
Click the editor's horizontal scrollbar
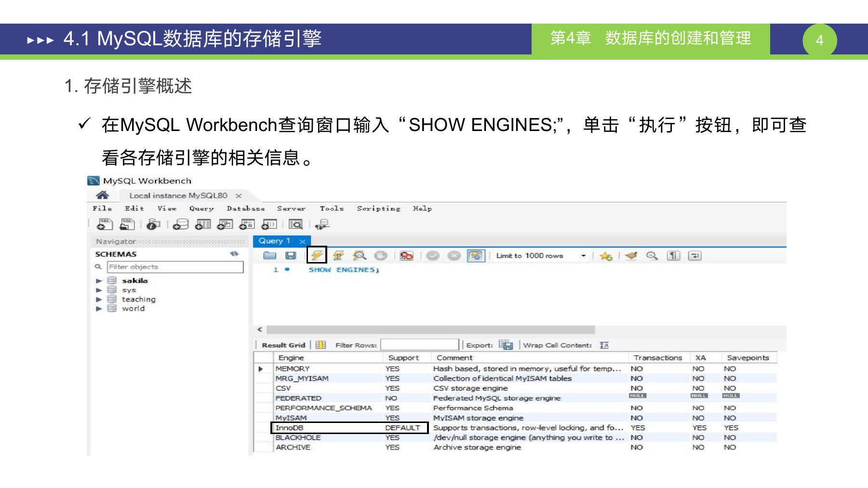tap(431, 330)
